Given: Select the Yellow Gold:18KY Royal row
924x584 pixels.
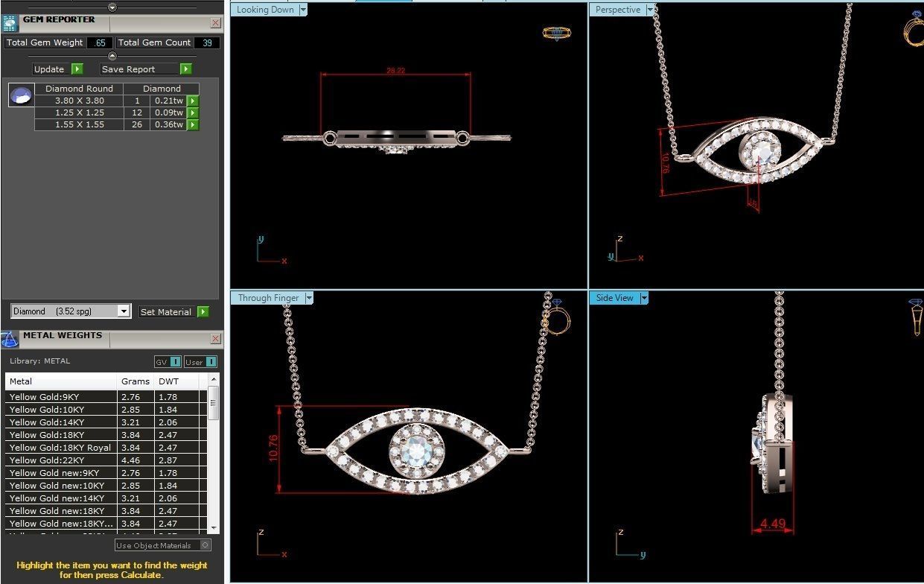Looking at the screenshot, I should 106,448.
